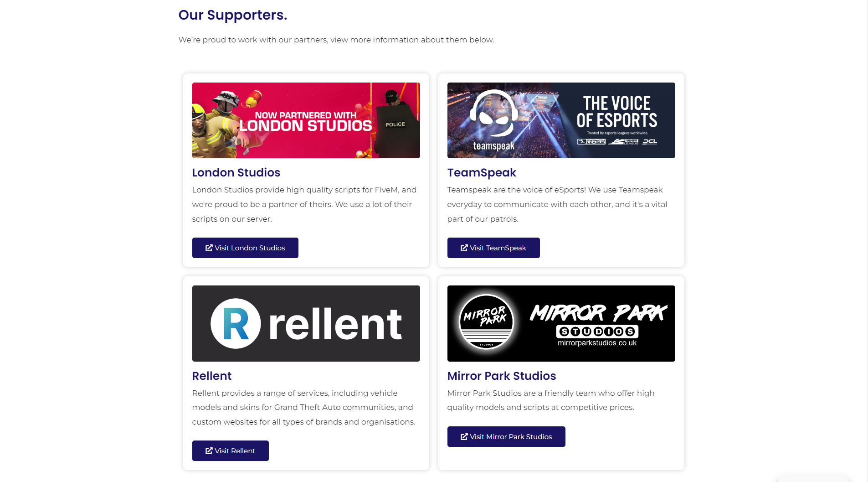Click the TeamSpeak headset logo
This screenshot has width=868, height=482.
click(494, 114)
